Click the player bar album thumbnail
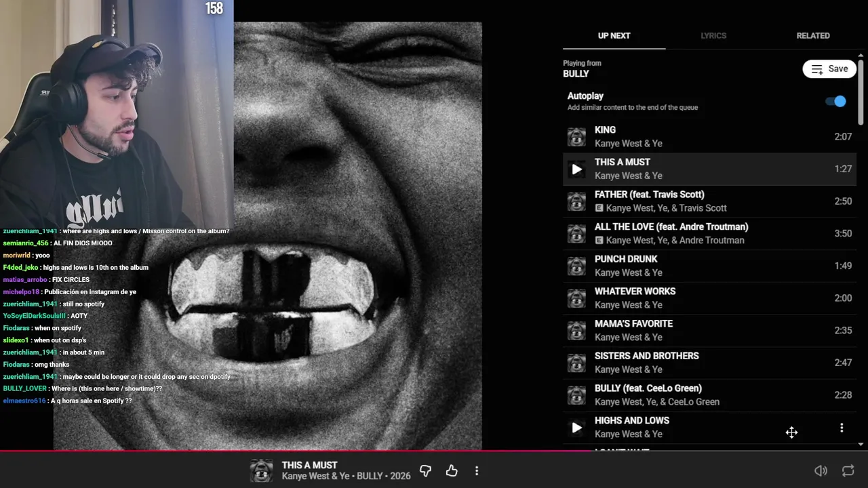The image size is (868, 488). [x=261, y=470]
